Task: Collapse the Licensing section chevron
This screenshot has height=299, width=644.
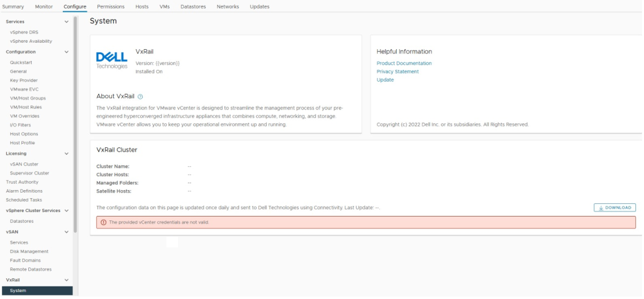Action: point(67,154)
